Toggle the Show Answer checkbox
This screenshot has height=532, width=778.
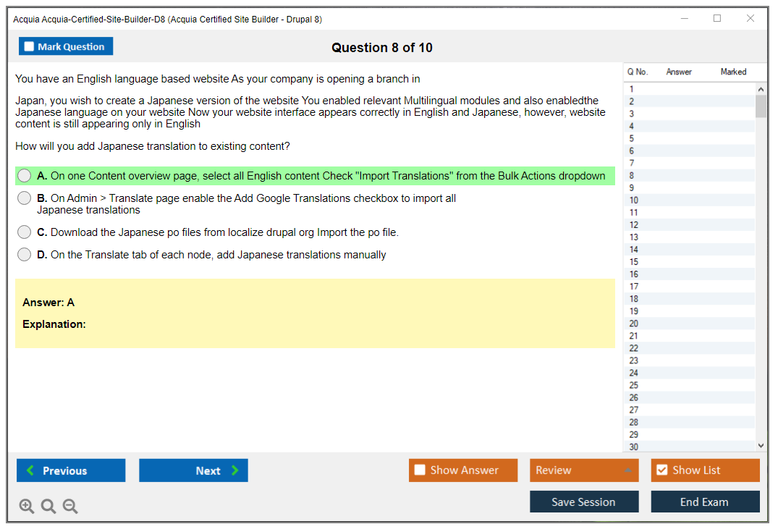pyautogui.click(x=420, y=470)
